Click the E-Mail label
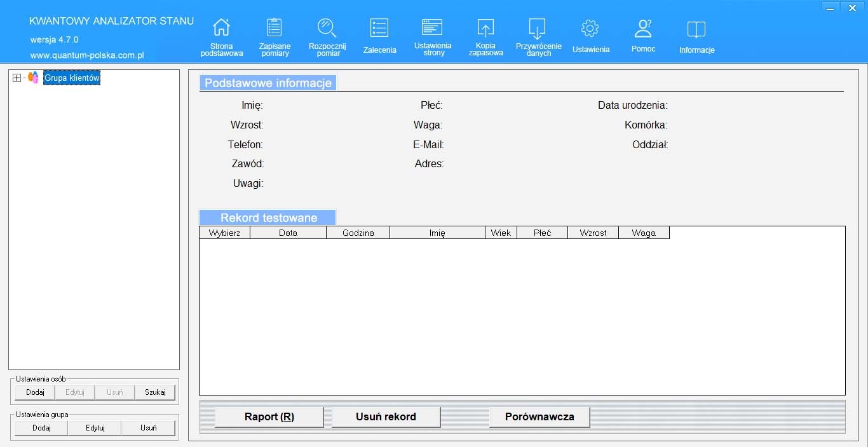 pos(428,145)
